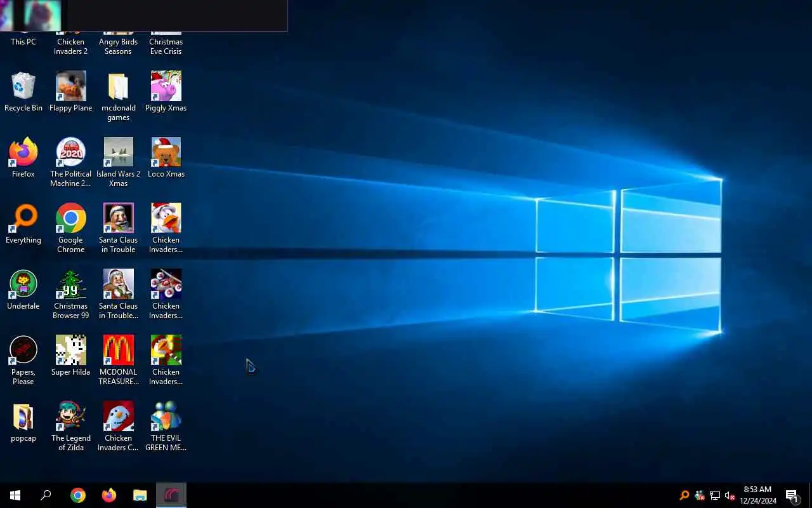Select the Everything desktop shortcut

(x=23, y=224)
